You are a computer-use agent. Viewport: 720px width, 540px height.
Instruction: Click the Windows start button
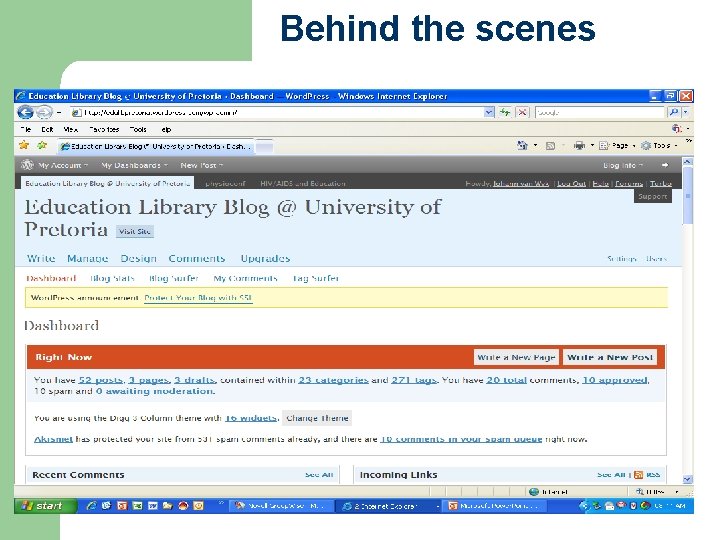45,506
